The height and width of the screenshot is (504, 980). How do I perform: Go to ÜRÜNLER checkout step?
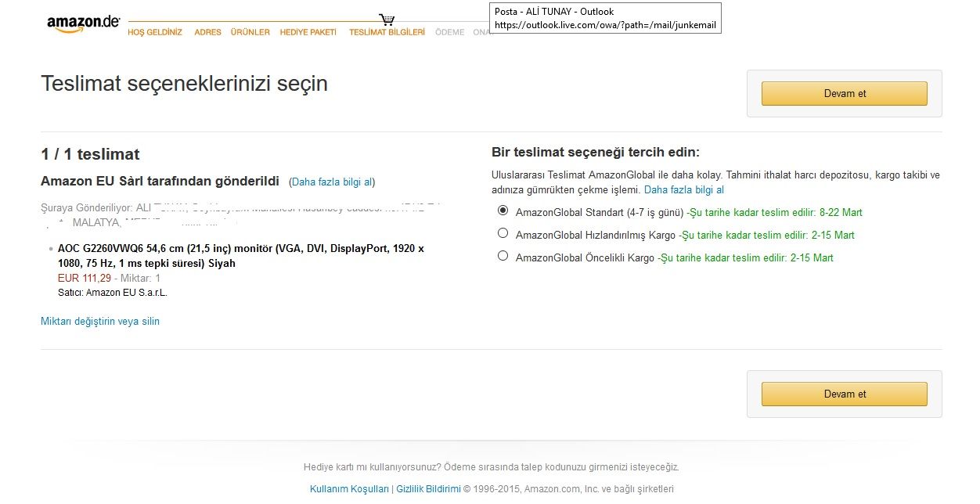coord(250,32)
